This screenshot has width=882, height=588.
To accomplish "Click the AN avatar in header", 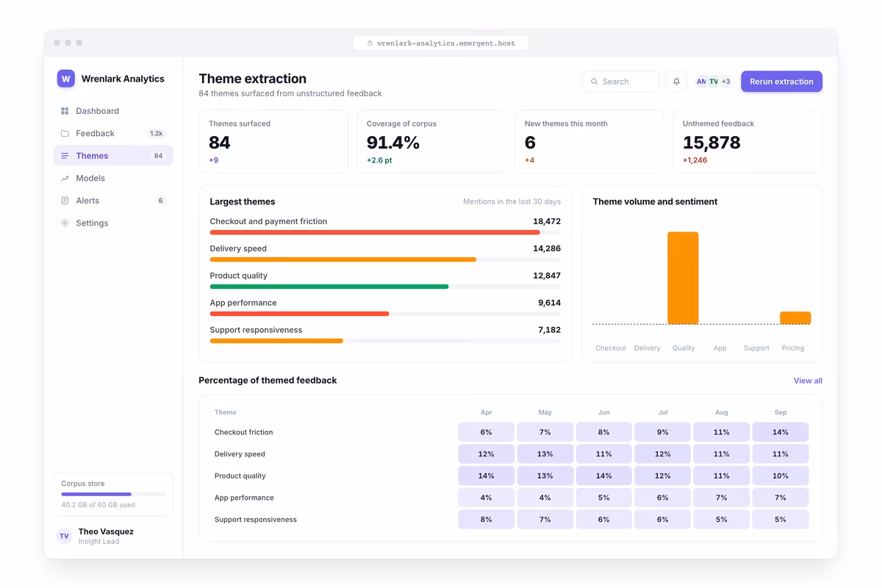I will pyautogui.click(x=701, y=82).
